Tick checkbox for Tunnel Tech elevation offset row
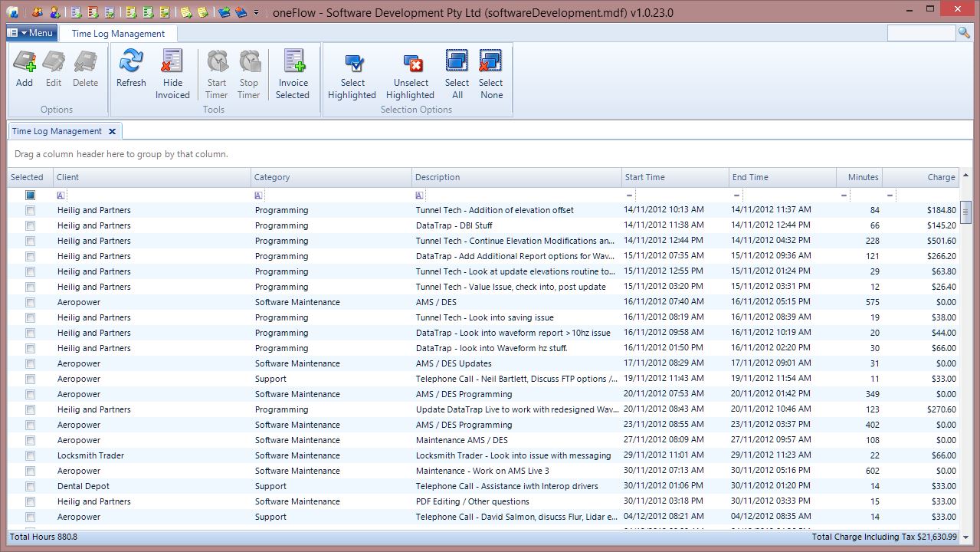Image resolution: width=980 pixels, height=552 pixels. pyautogui.click(x=30, y=210)
